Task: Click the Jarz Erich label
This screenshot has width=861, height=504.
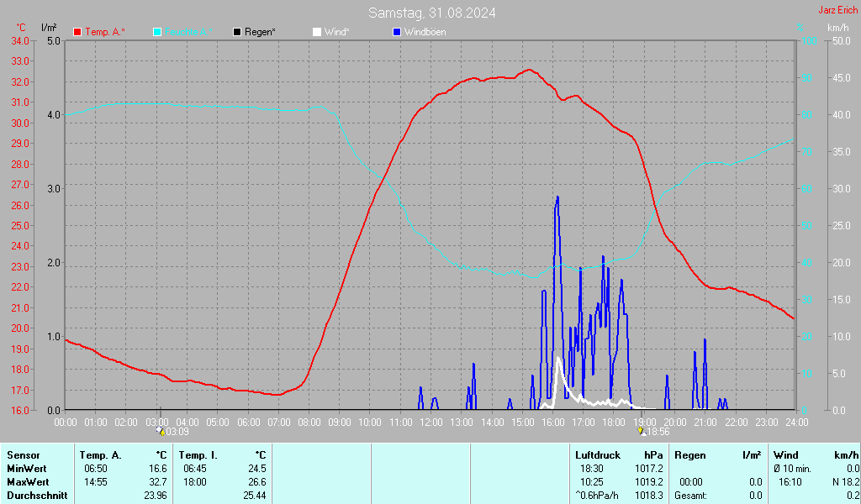Action: (838, 10)
